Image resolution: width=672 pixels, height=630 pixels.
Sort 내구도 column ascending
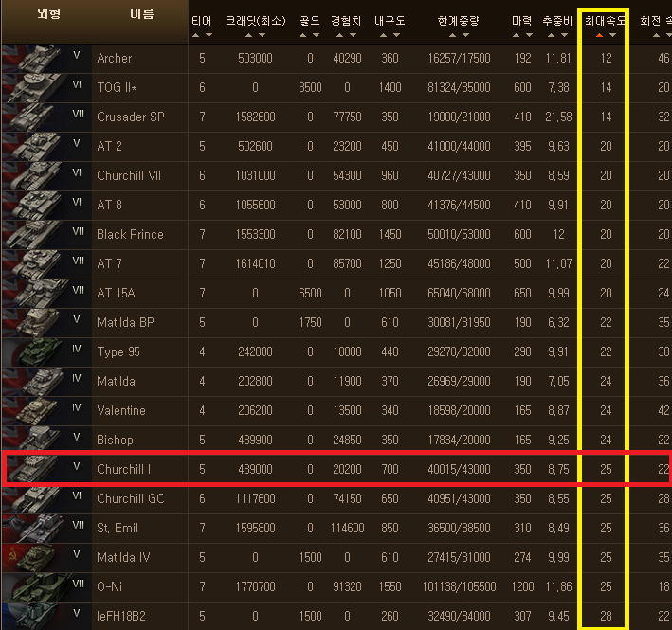tap(384, 35)
